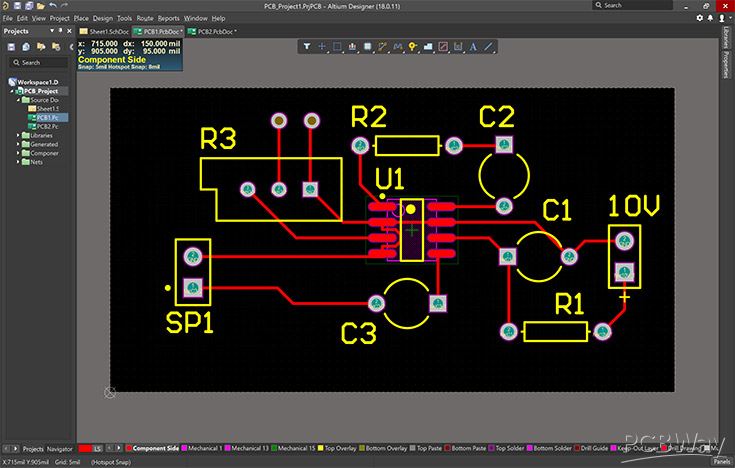
Task: Expand the Generated folder
Action: pyautogui.click(x=18, y=144)
